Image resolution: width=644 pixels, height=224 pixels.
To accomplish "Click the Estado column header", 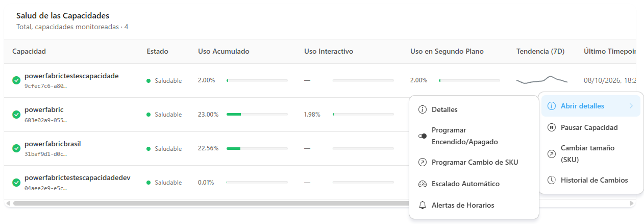I will tap(157, 51).
